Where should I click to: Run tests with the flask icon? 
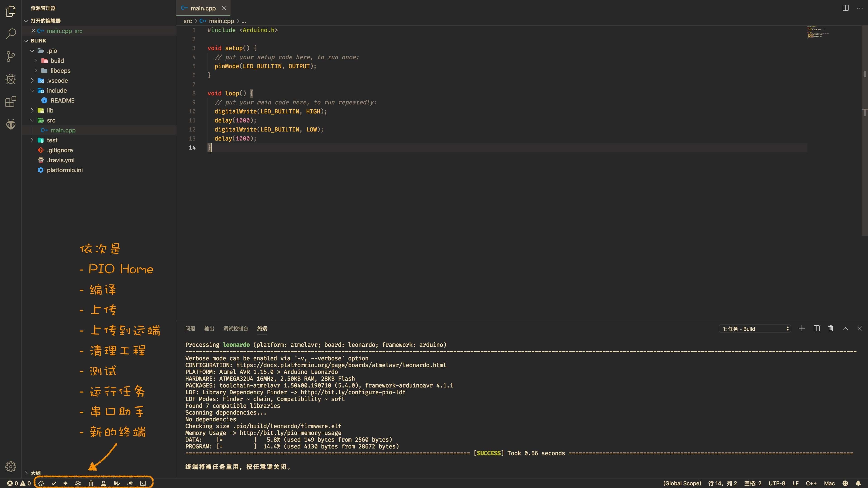point(104,483)
